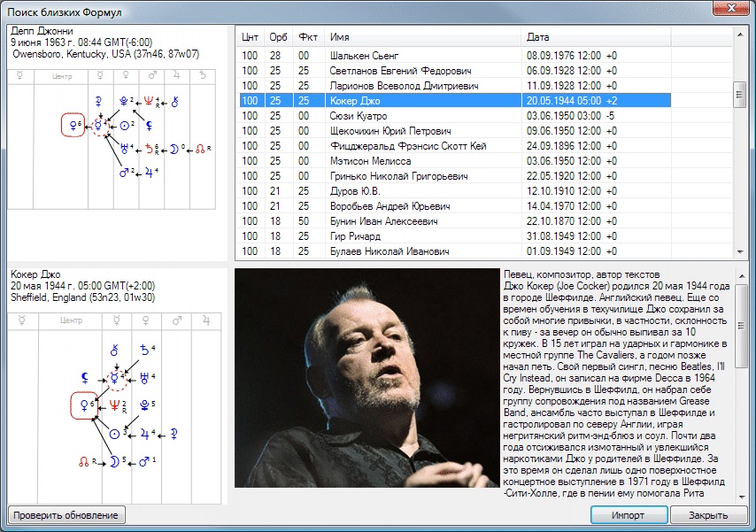756x532 pixels.
Task: Select dashed-circle Mercury in Depp's formula diagram
Action: (x=100, y=126)
